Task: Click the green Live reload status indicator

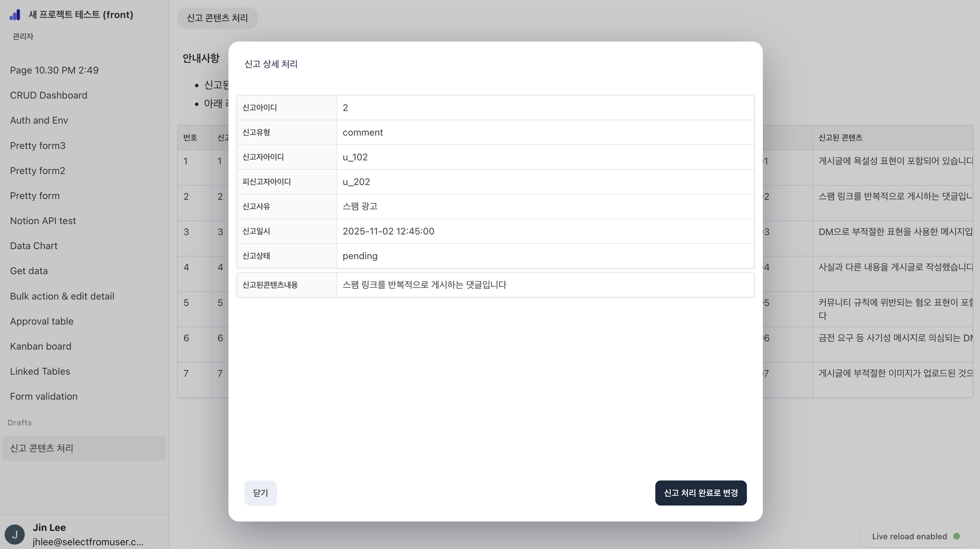Action: pyautogui.click(x=956, y=536)
